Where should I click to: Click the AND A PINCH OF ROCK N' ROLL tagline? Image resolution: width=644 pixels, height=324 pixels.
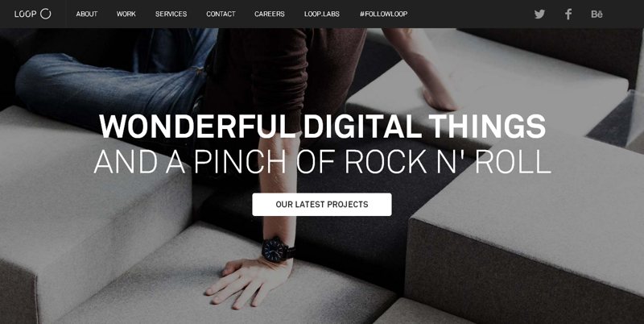323,161
